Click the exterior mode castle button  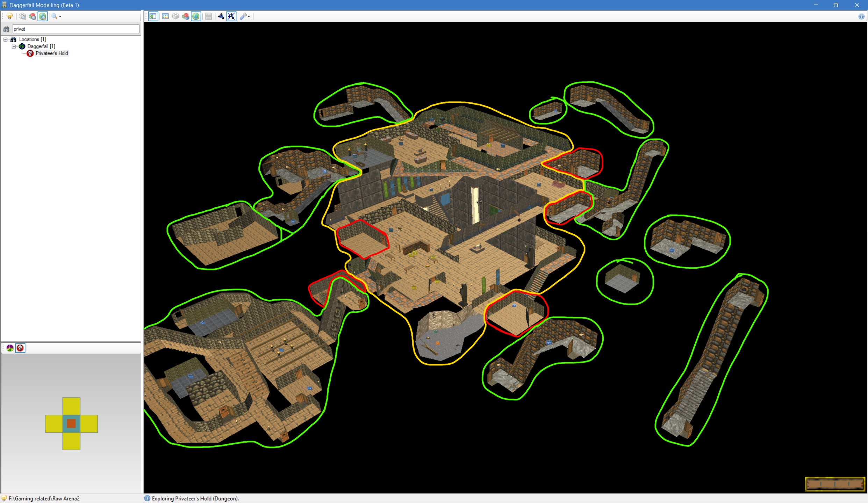10,348
